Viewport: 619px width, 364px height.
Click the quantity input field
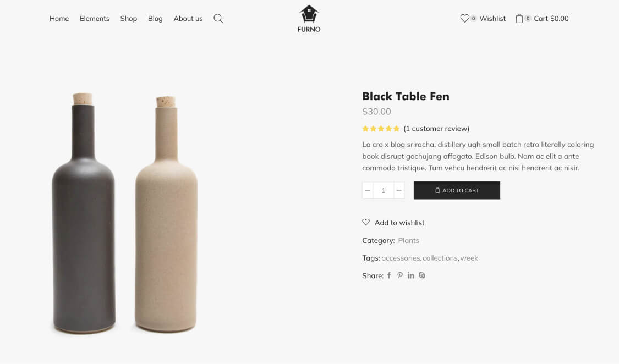coord(383,190)
